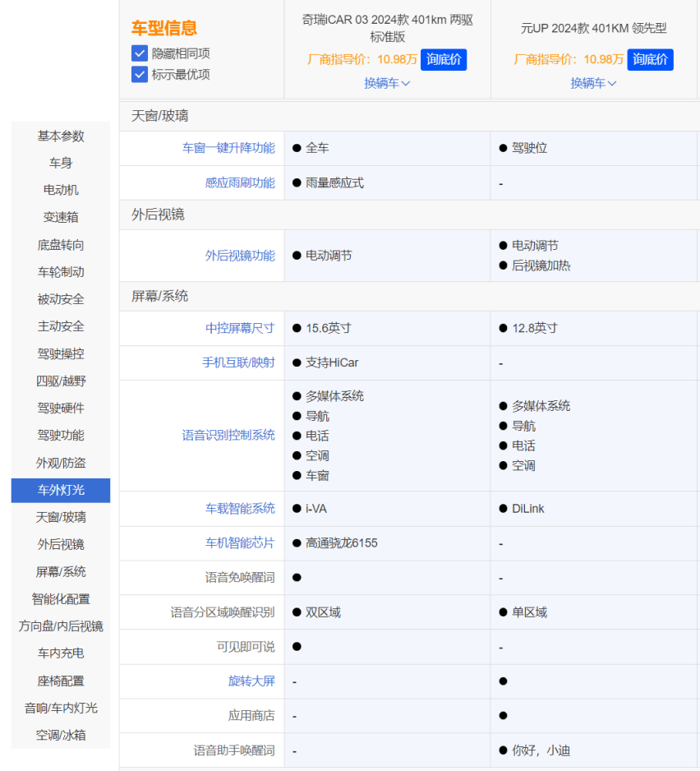Select 车轮制动 in the sidebar
The width and height of the screenshot is (700, 771).
[x=61, y=272]
